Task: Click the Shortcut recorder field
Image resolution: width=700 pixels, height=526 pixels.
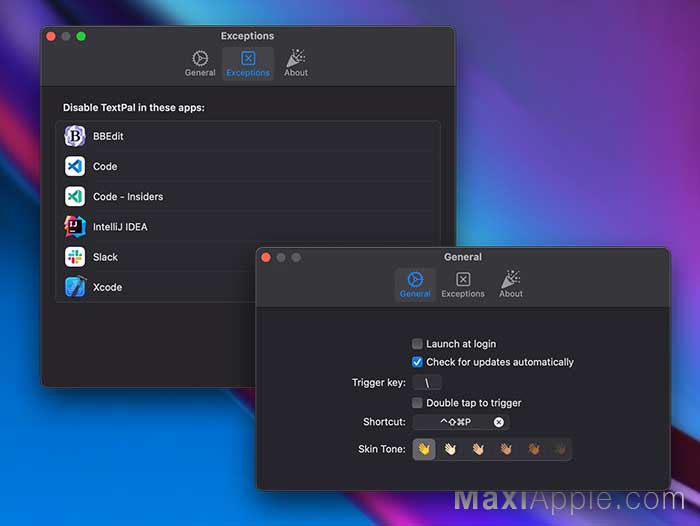Action: [x=461, y=422]
